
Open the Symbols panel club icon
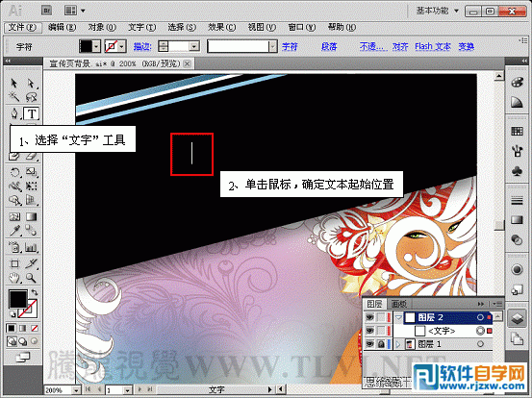517,171
